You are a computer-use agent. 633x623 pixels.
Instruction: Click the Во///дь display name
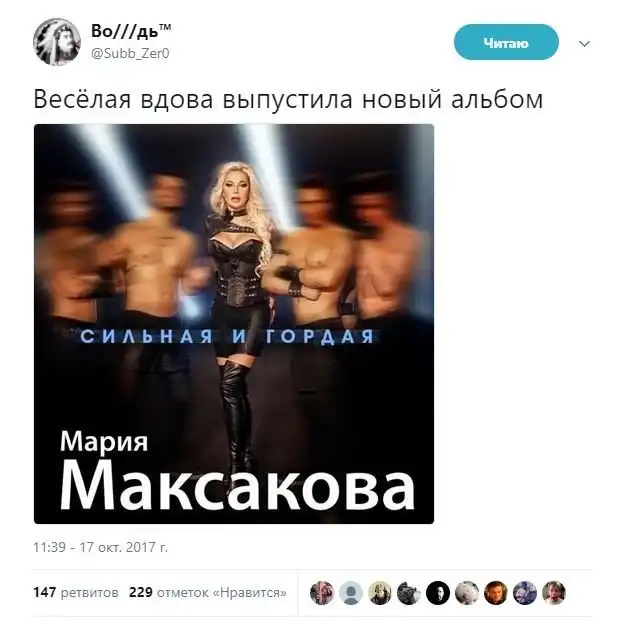[x=131, y=31]
